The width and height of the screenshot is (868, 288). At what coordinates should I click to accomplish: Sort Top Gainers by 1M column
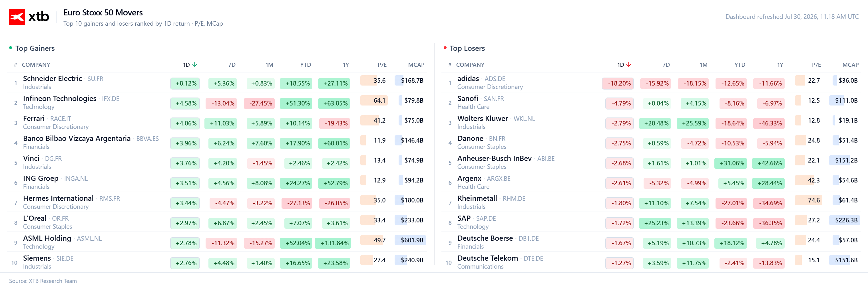(269, 65)
